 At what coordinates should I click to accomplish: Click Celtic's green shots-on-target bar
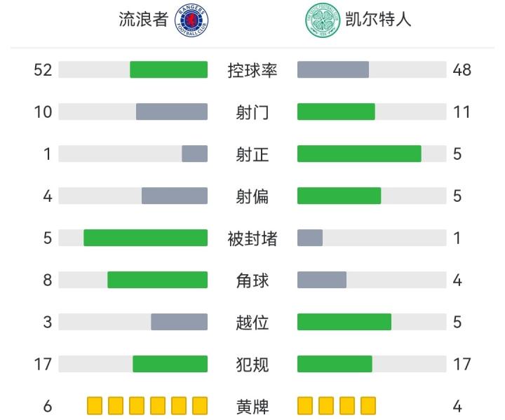(359, 154)
